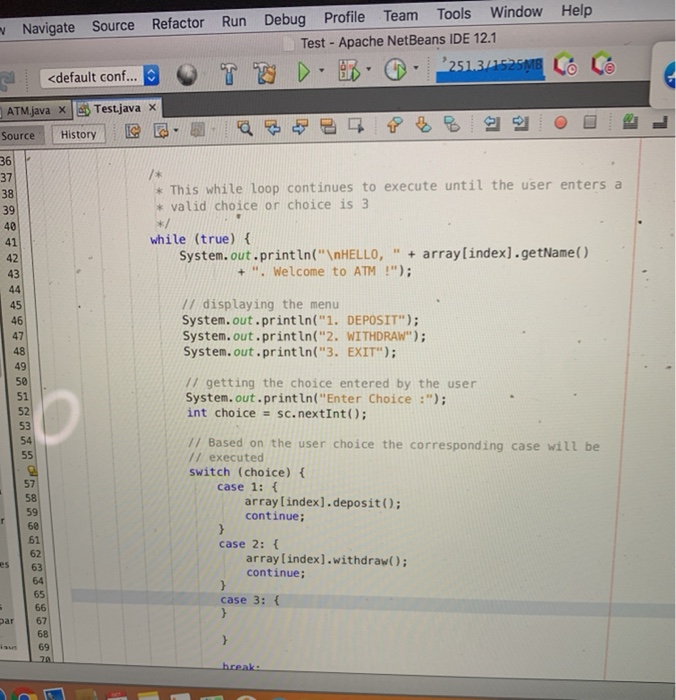Click the second profiler icon right of memory bar
This screenshot has width=676, height=700.
(603, 63)
